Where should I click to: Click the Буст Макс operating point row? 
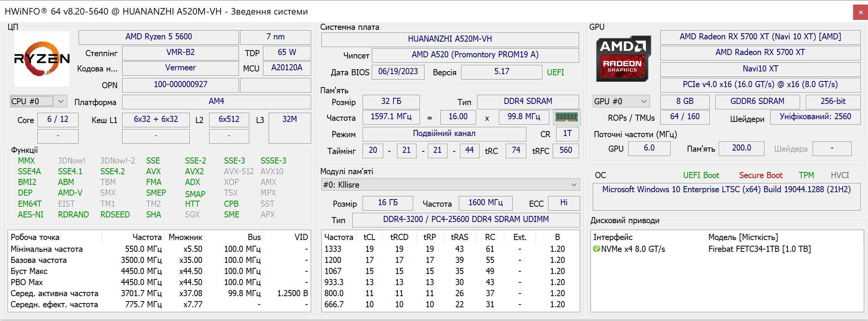159,271
